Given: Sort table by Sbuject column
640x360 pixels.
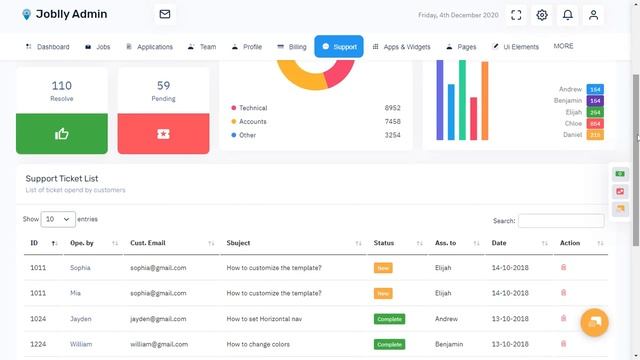Looking at the screenshot, I should coord(293,243).
